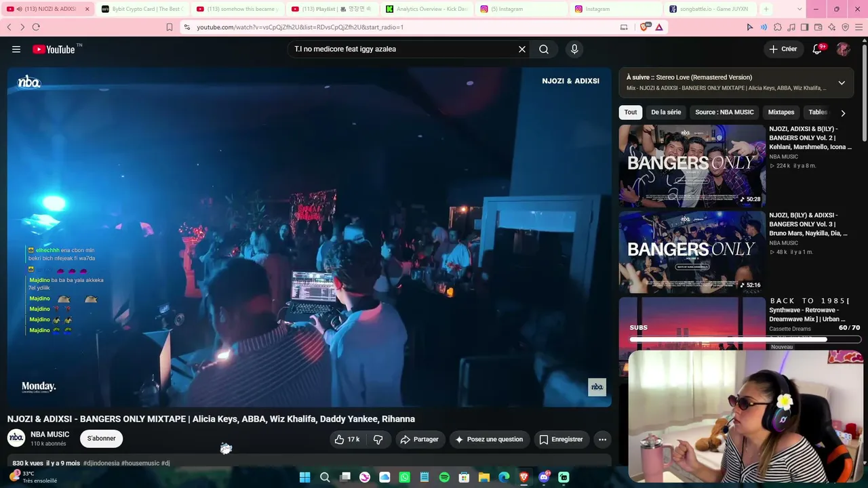The image size is (868, 488).
Task: Click the #djindonesia hashtag
Action: click(101, 464)
